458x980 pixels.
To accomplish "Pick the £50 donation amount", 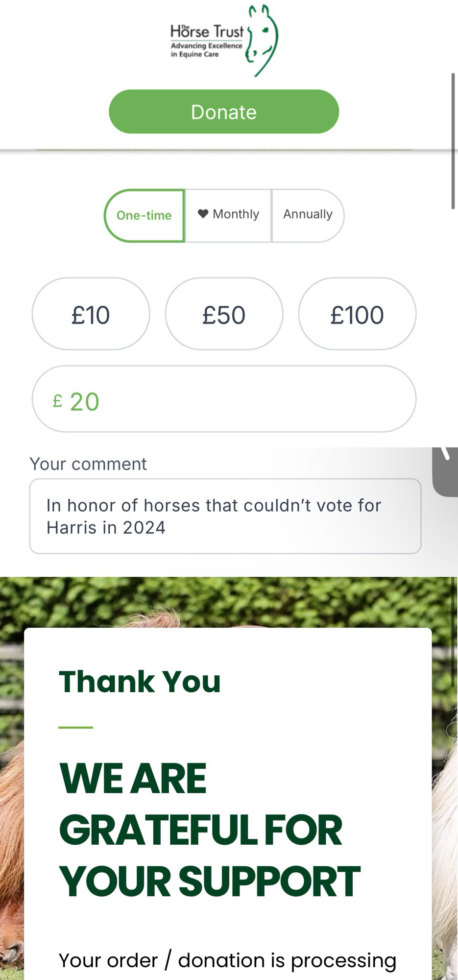I will coord(224,314).
